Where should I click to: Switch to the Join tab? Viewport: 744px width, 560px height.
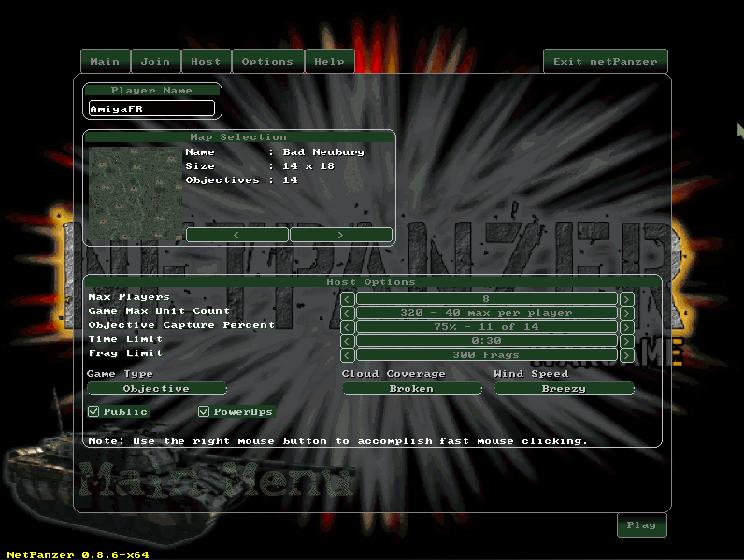(156, 61)
